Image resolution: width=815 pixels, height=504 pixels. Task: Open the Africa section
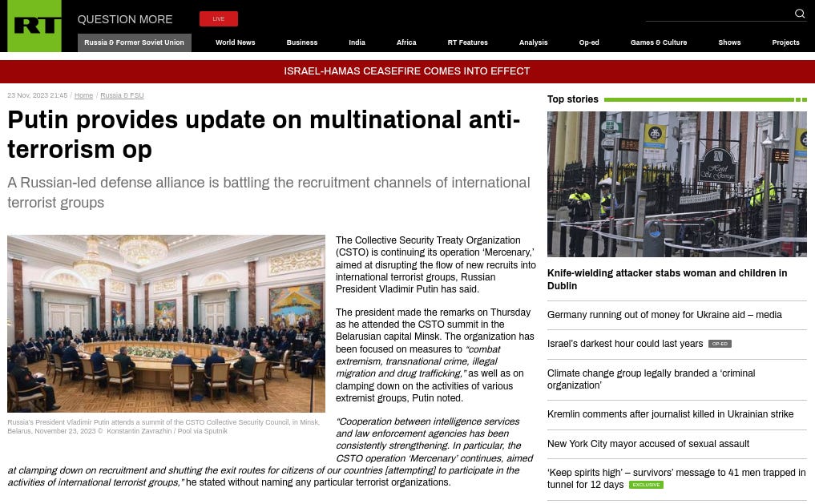tap(406, 42)
